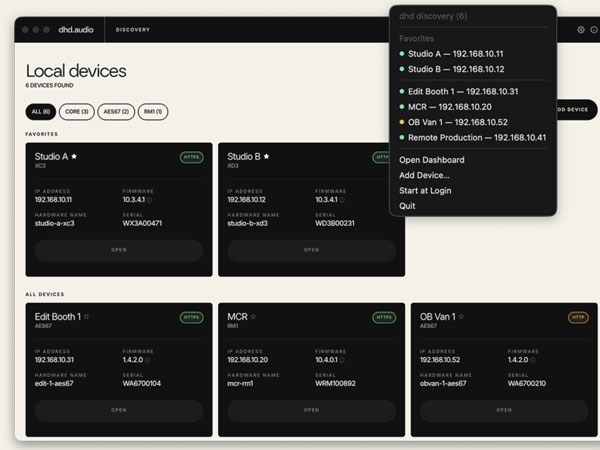This screenshot has height=450, width=600.
Task: Click hardware name studio-b-xd3
Action: [x=247, y=223]
